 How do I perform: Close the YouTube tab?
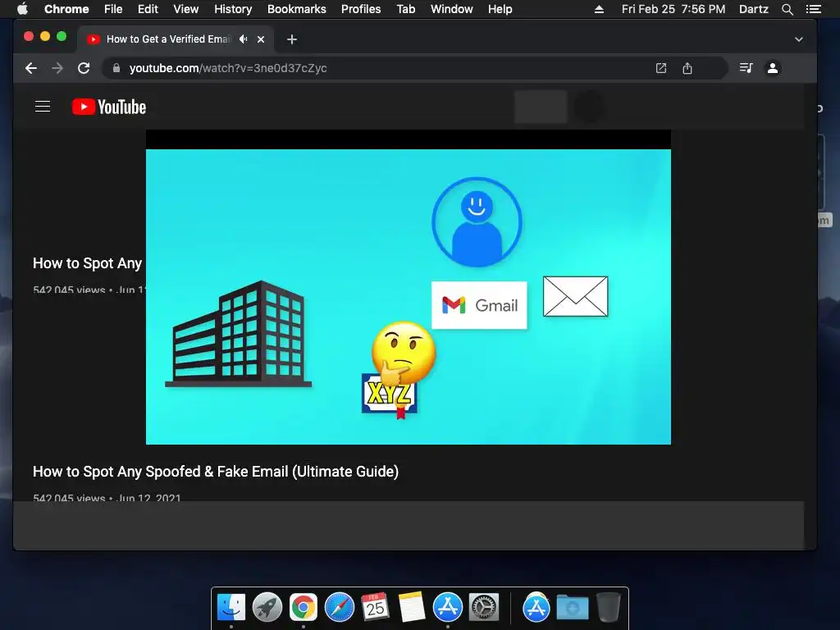(261, 39)
